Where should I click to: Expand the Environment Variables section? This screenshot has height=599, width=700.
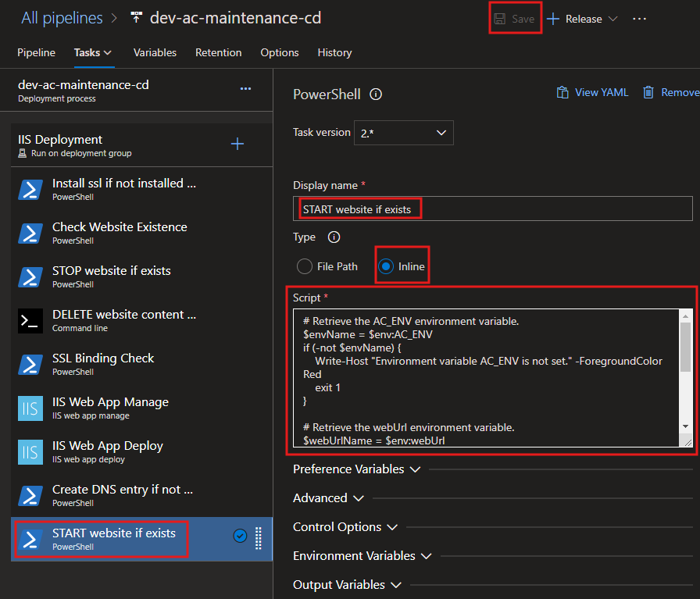(362, 556)
